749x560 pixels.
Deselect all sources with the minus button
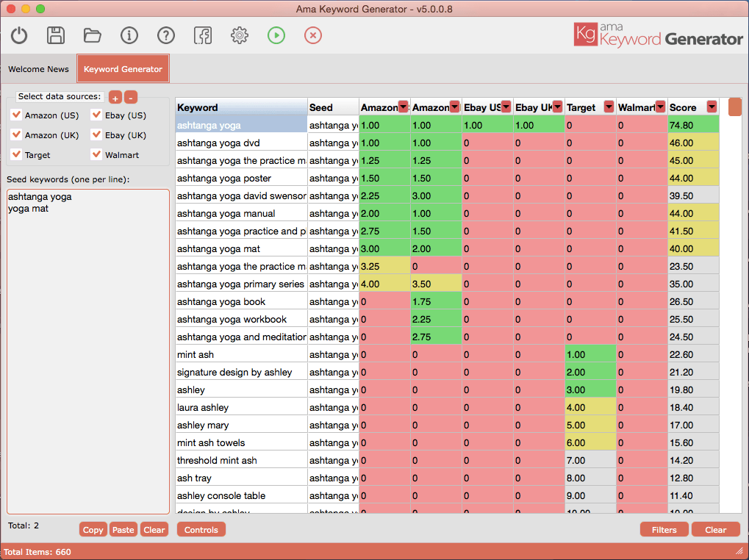pos(131,98)
